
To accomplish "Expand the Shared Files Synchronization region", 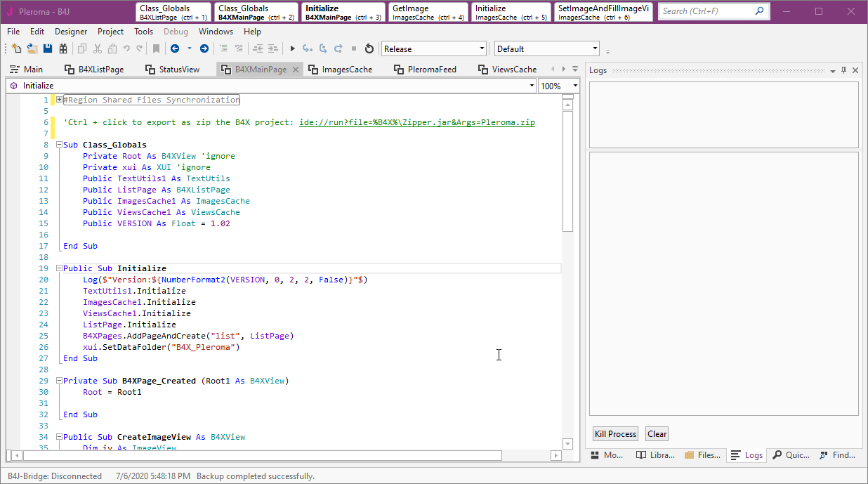I will point(59,100).
